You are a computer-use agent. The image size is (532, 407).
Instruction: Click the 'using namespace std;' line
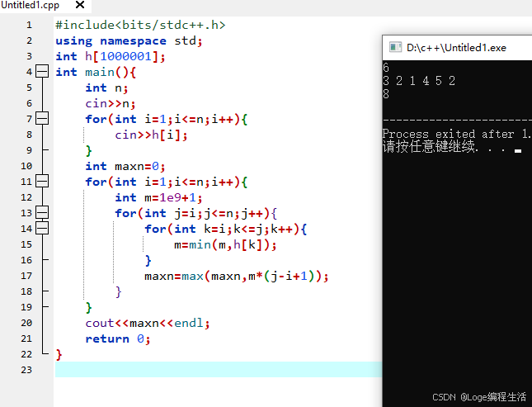[x=129, y=41]
